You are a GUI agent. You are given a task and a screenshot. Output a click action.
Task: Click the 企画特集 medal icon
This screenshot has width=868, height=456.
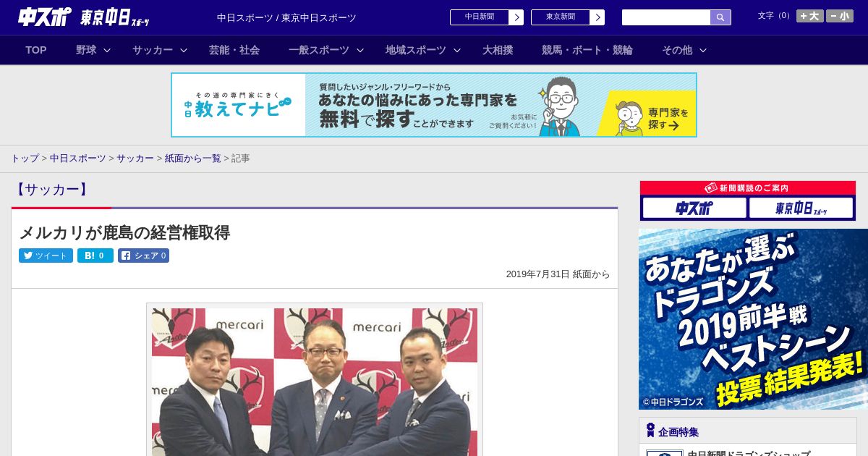click(650, 431)
